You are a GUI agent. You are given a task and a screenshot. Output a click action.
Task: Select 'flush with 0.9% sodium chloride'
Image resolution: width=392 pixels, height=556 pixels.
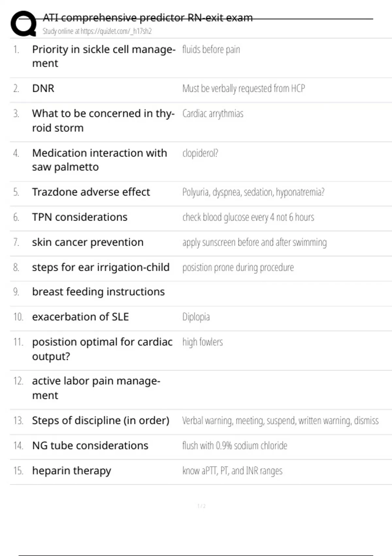(x=235, y=445)
